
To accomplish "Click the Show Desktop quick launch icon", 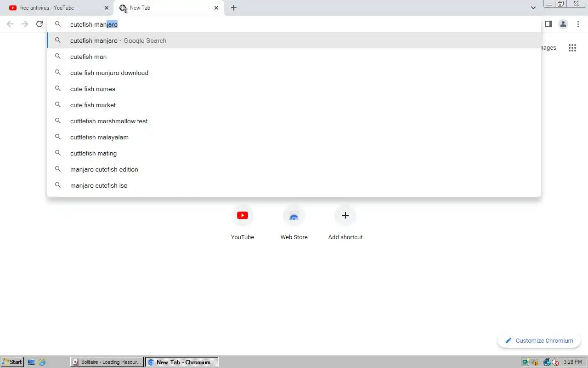I will point(31,362).
